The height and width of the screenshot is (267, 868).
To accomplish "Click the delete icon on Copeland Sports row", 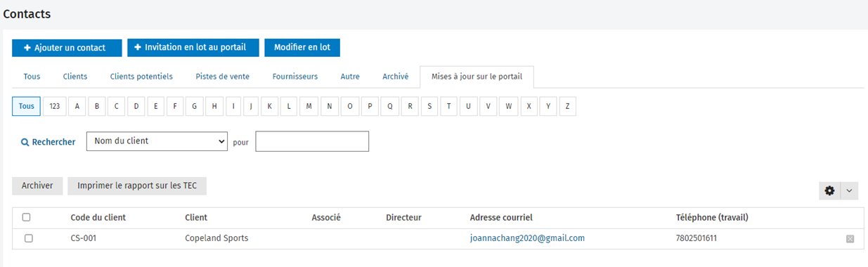I will point(850,239).
